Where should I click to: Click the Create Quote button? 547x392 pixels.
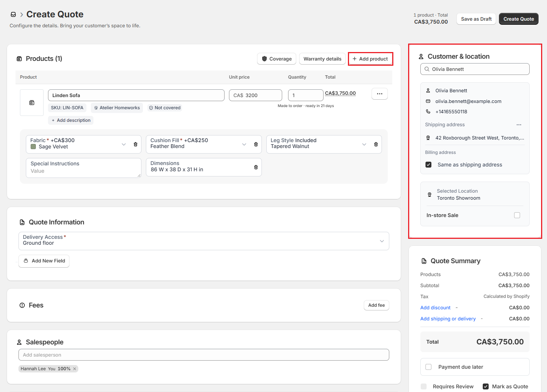(x=519, y=19)
